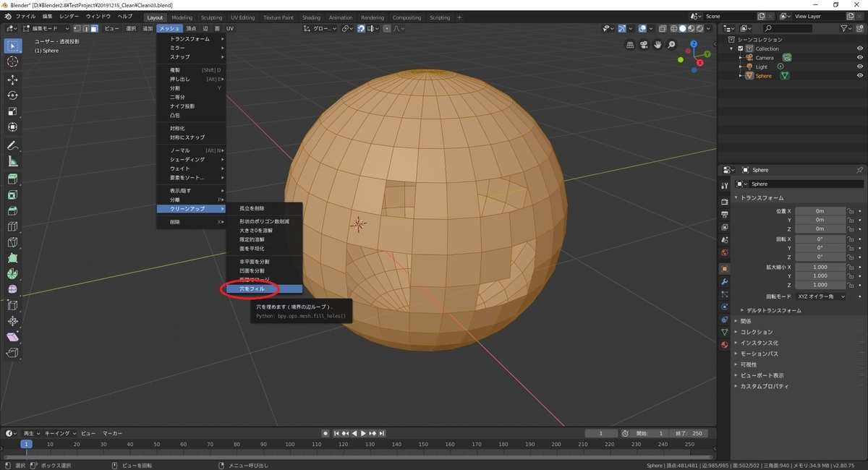Uncheck the Collection checkbox in outliner
Screen dimensions: 868x470
point(741,48)
